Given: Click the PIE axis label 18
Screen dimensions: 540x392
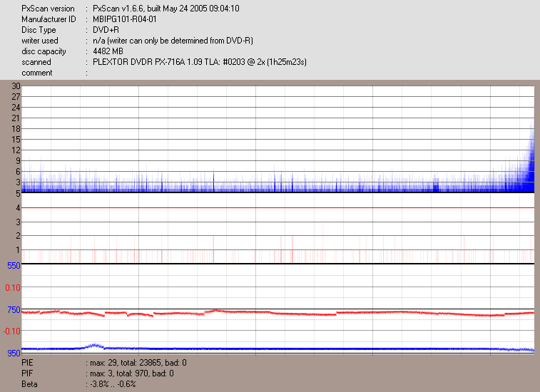Looking at the screenshot, I should 16,129.
